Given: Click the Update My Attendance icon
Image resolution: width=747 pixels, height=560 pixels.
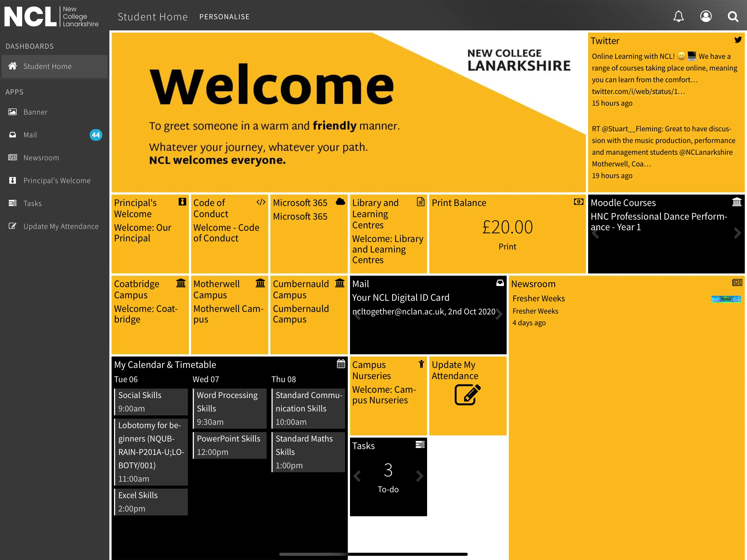Looking at the screenshot, I should click(x=468, y=394).
